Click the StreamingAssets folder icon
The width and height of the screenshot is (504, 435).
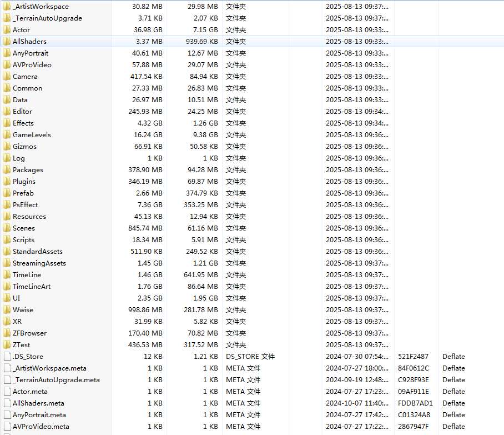(7, 263)
